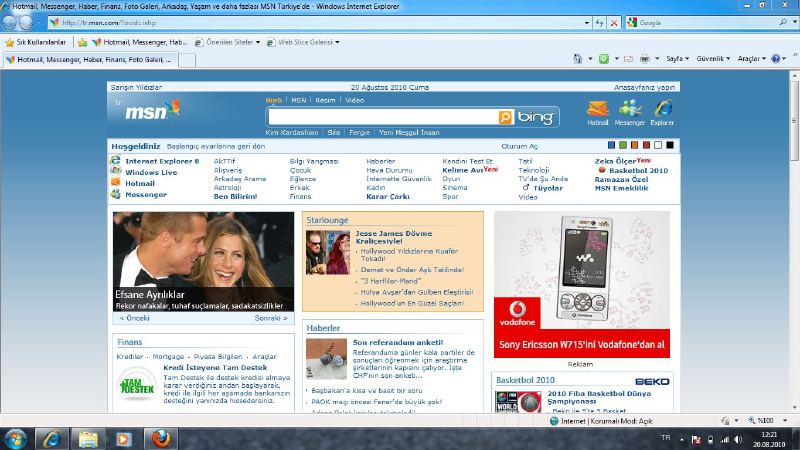Click the Windows Start orb
This screenshot has width=800, height=450.
point(14,439)
